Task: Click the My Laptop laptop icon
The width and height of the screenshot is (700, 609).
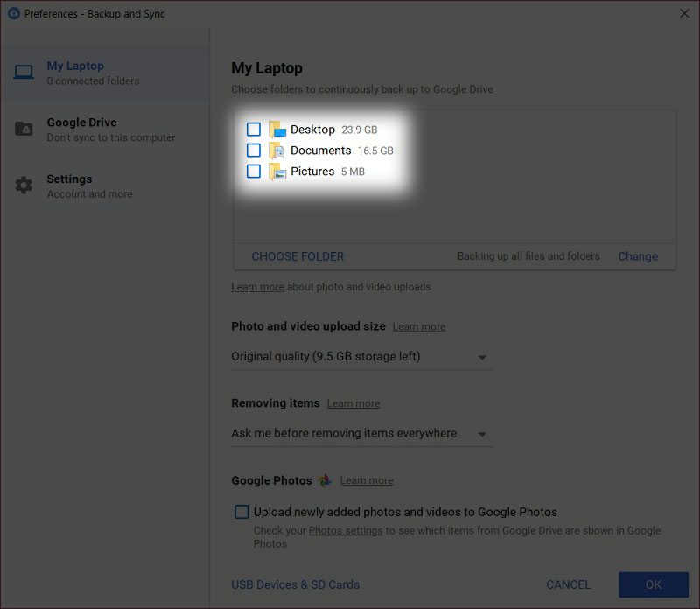Action: point(24,73)
